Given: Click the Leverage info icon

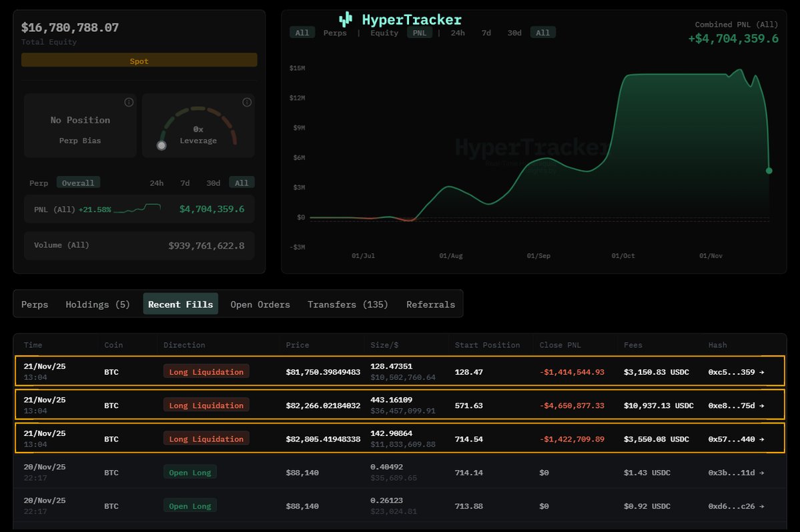Looking at the screenshot, I should click(x=247, y=102).
